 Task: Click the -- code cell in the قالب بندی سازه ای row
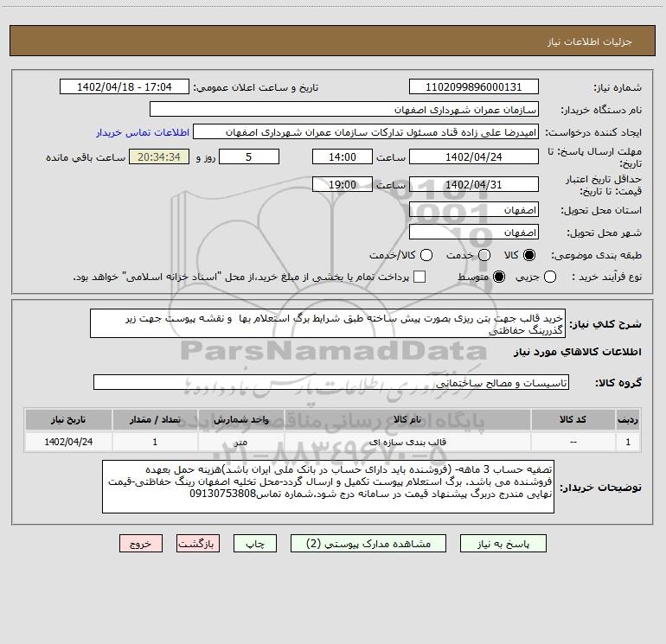tap(573, 442)
